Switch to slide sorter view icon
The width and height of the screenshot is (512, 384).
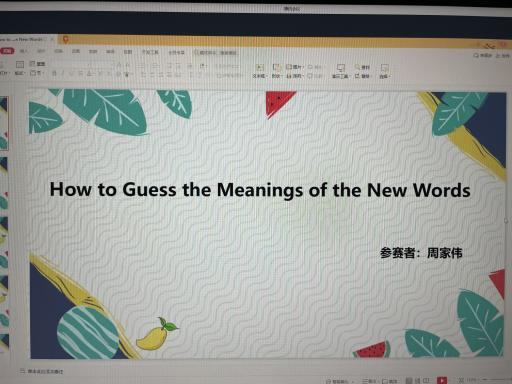418,380
